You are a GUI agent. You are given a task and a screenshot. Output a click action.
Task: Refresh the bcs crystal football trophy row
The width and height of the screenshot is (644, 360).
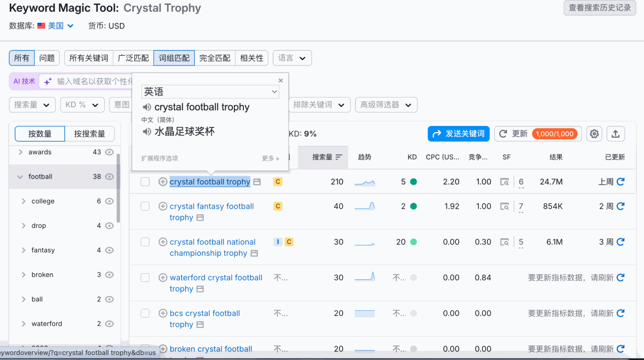pyautogui.click(x=621, y=313)
